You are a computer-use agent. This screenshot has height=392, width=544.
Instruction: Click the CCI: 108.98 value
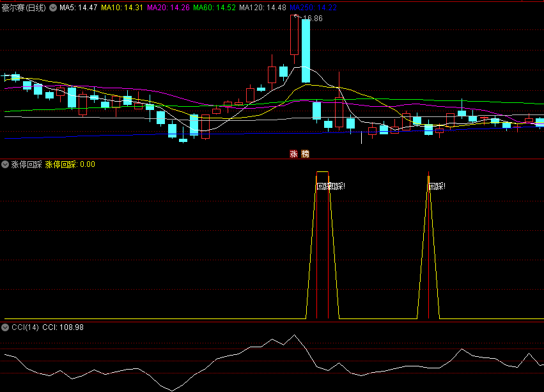click(63, 327)
